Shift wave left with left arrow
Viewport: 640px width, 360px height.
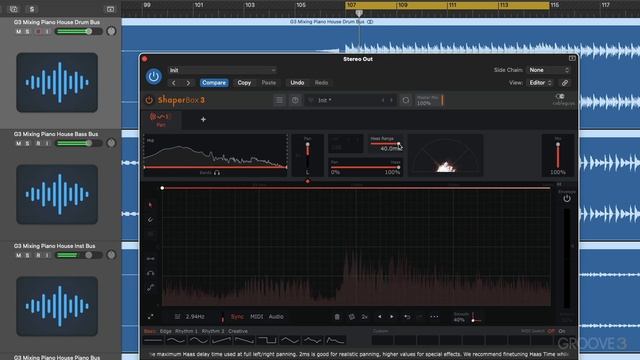click(x=380, y=317)
